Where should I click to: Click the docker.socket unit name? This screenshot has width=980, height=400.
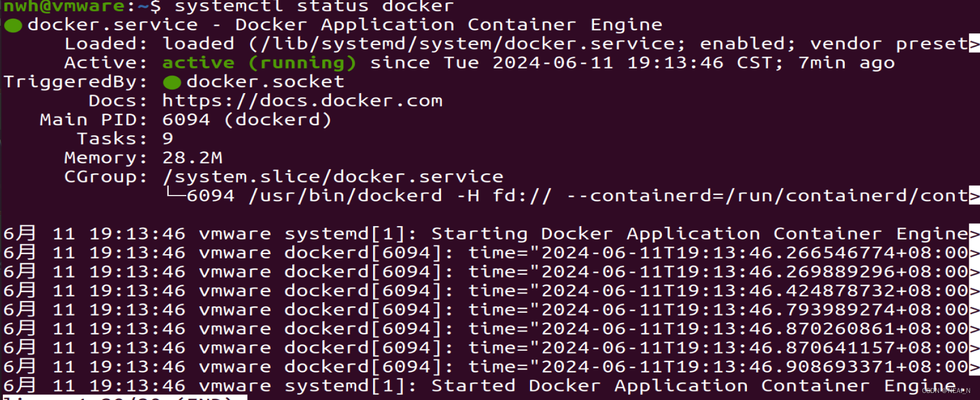click(x=265, y=82)
